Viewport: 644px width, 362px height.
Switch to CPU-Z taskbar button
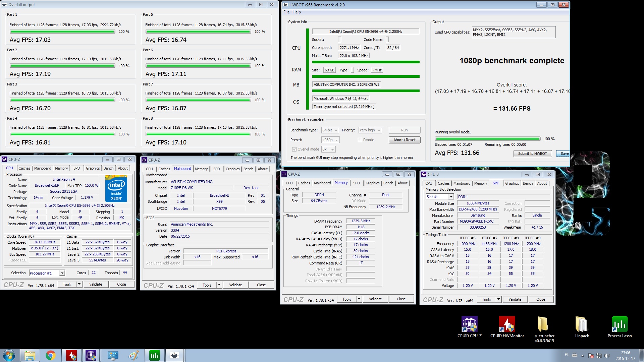click(91, 355)
